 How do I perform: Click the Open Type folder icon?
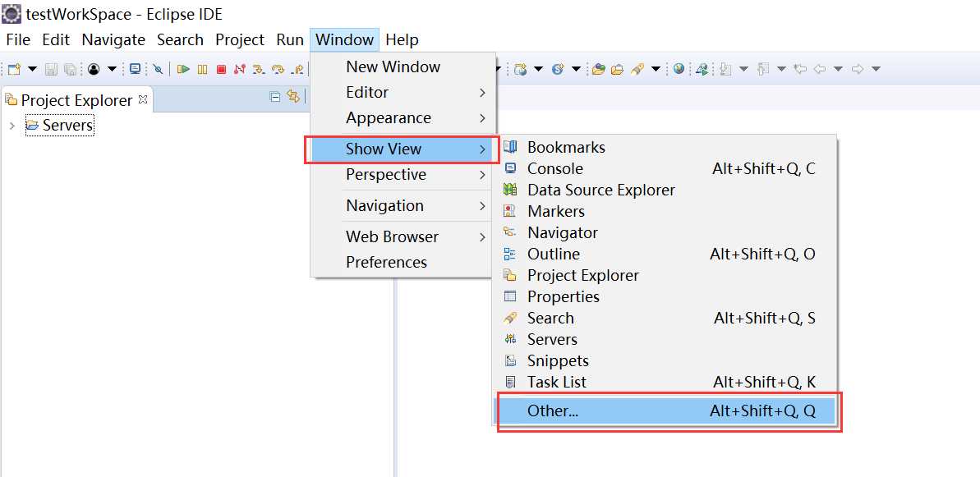click(599, 69)
